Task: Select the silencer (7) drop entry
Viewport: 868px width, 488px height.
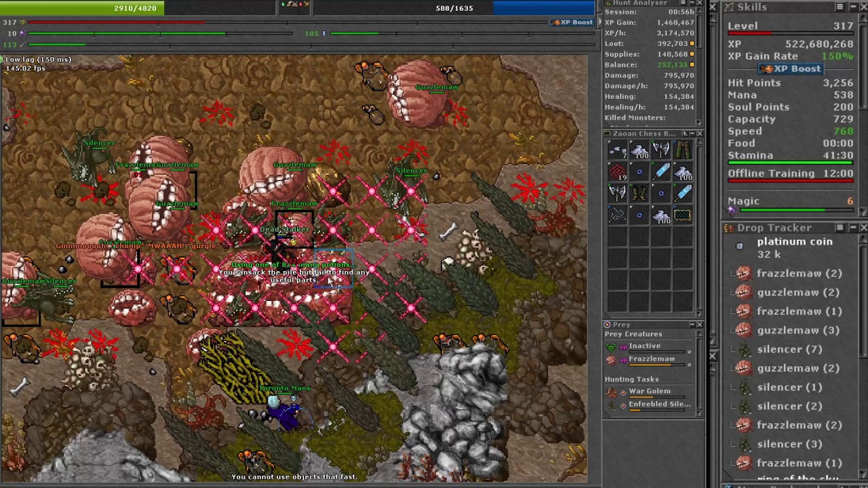Action: 789,349
